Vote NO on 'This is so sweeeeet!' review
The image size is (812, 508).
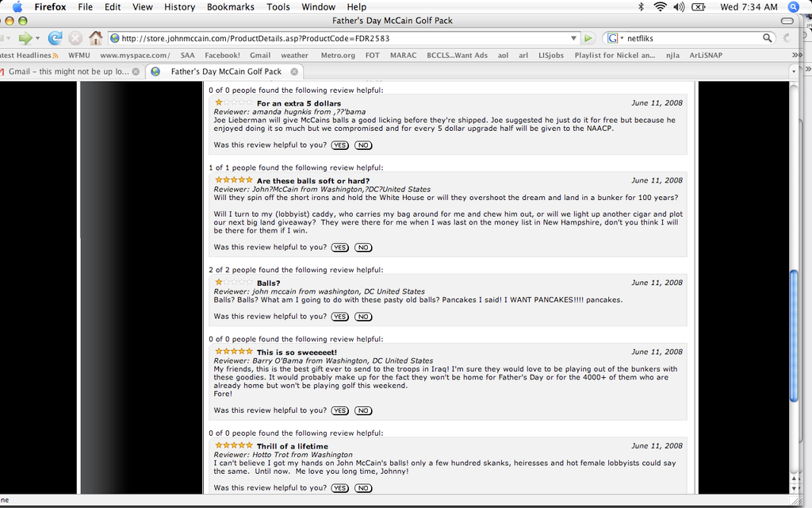363,410
